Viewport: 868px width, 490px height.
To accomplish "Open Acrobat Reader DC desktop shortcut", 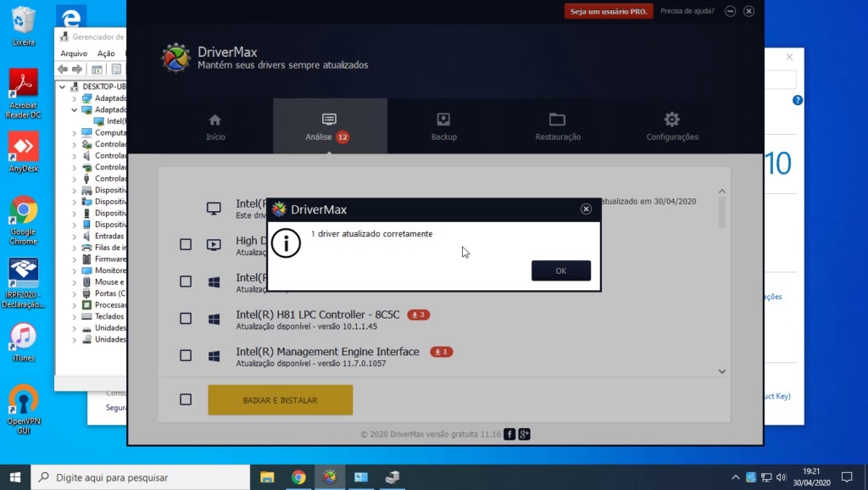I will [23, 93].
